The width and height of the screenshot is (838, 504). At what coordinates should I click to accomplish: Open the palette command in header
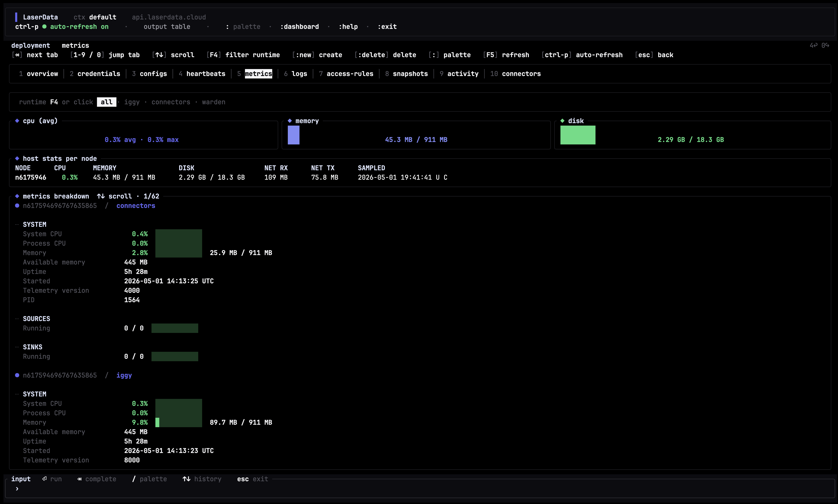pos(243,26)
